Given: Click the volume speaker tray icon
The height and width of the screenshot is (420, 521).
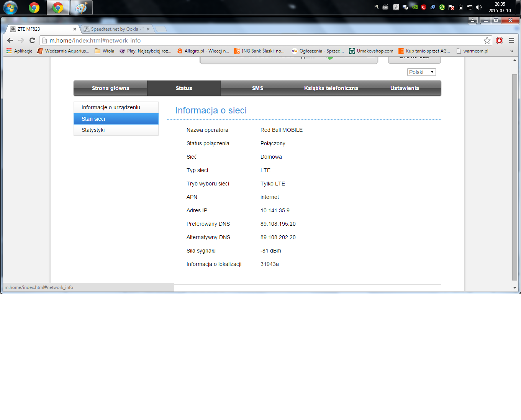Looking at the screenshot, I should coord(479,7).
